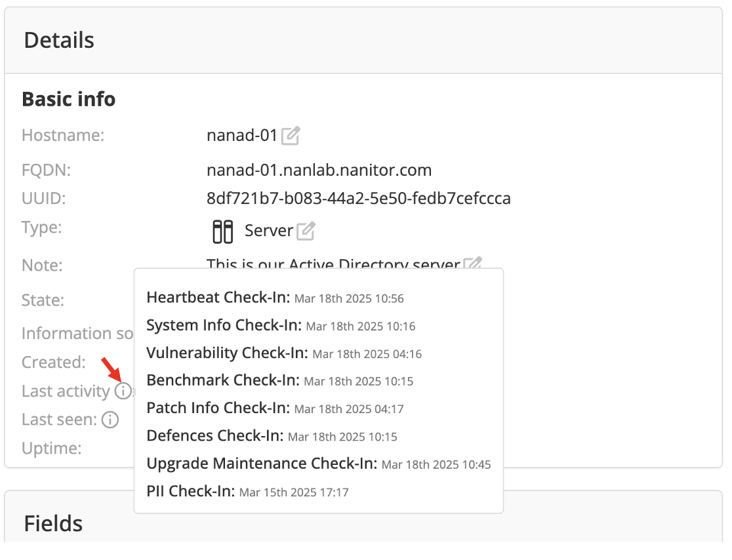This screenshot has width=732, height=560.
Task: Click the Details panel header
Action: [59, 40]
